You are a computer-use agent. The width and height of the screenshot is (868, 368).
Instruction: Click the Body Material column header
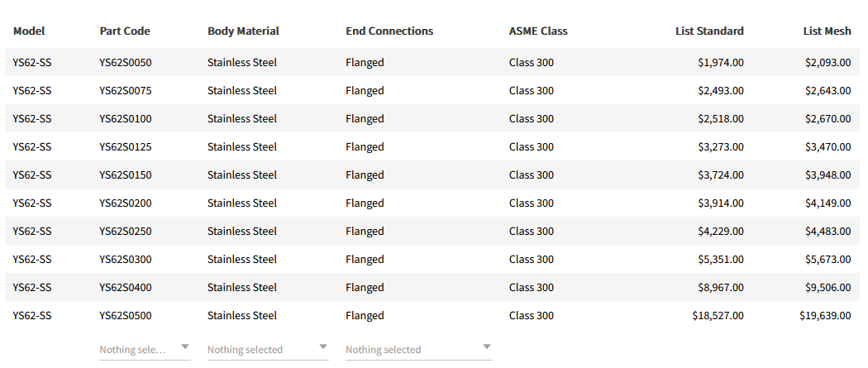point(243,31)
